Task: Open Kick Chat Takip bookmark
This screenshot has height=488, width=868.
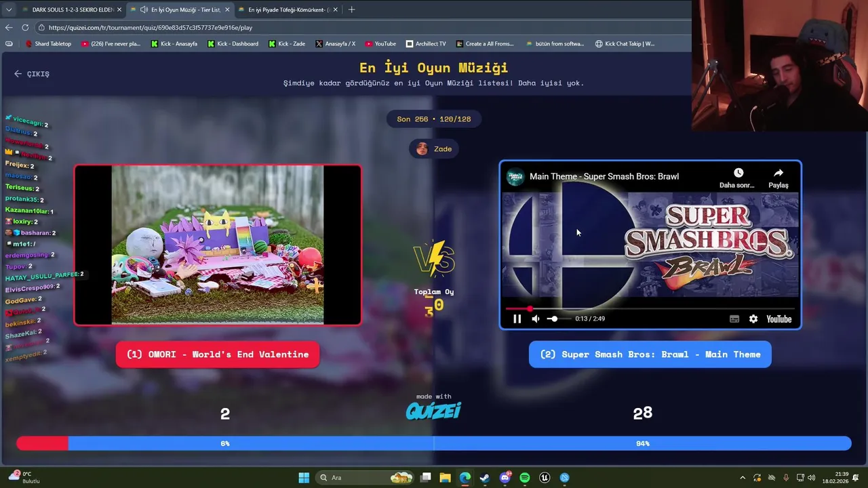Action: [625, 44]
